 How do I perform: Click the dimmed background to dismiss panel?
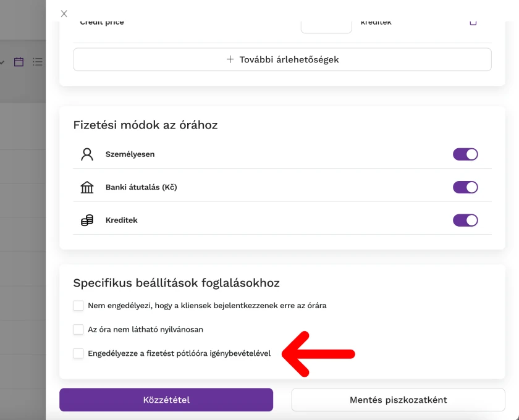coord(22,232)
